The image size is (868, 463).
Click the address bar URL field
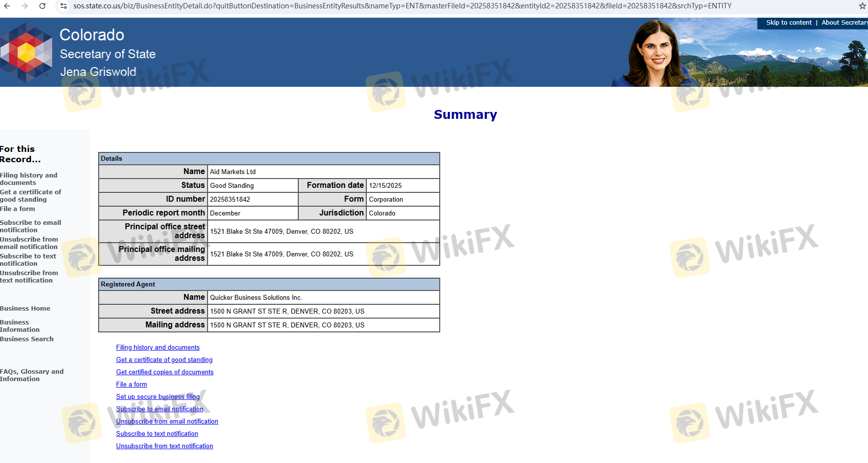pos(402,6)
